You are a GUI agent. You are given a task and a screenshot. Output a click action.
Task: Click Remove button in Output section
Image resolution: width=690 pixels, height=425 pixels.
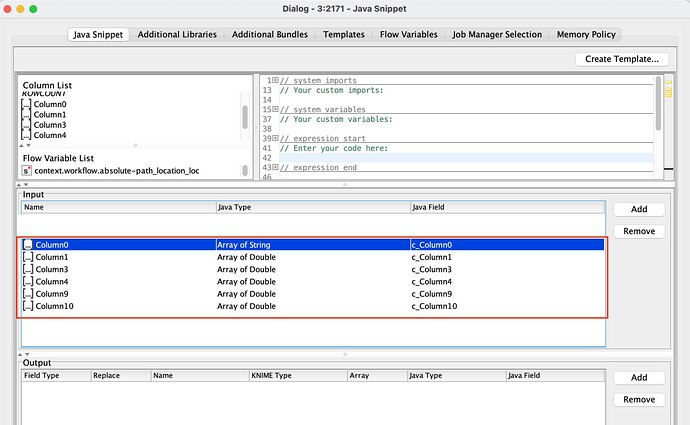(x=639, y=399)
